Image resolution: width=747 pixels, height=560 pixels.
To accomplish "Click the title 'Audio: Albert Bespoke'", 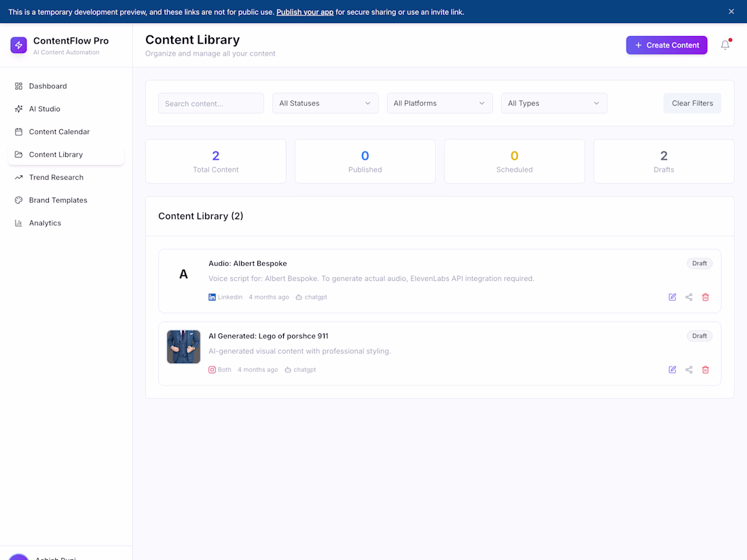I will pos(248,264).
